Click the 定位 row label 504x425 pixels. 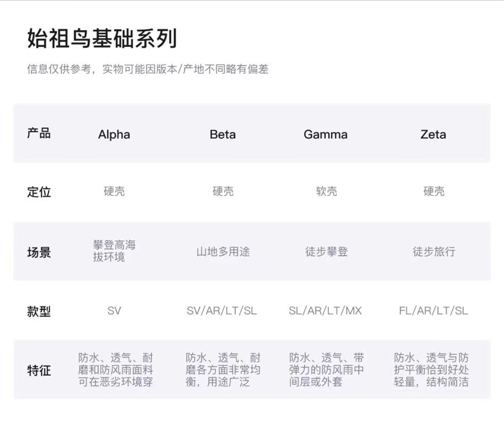click(x=39, y=192)
